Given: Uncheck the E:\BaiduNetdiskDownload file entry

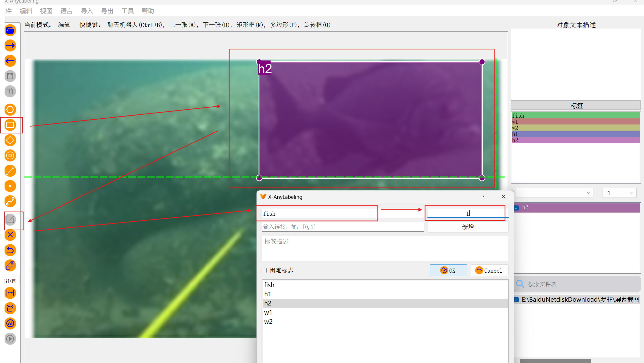Looking at the screenshot, I should (x=516, y=299).
